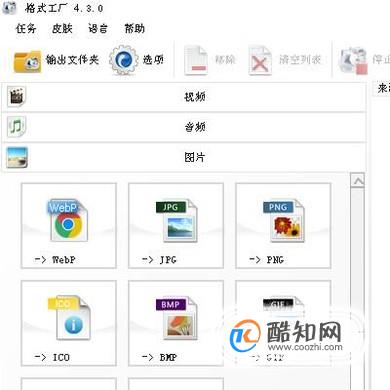
Task: Click the 移除 text label
Action: [x=225, y=60]
